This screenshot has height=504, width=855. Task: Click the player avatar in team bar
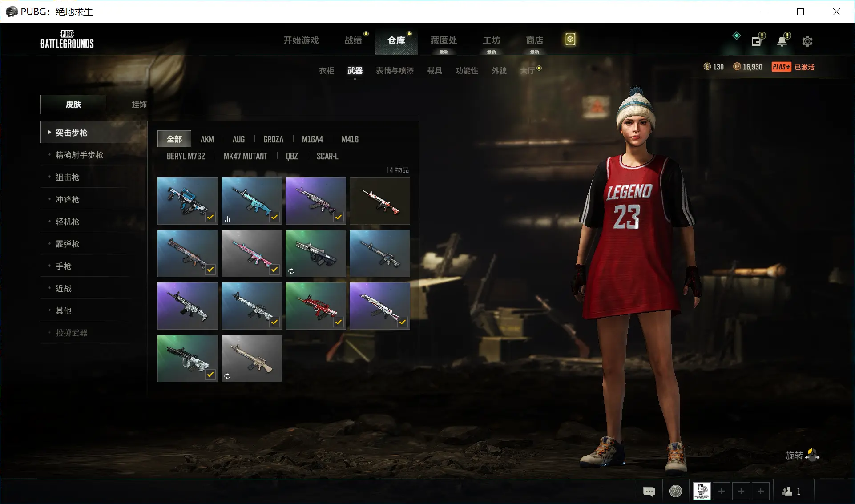pos(702,491)
